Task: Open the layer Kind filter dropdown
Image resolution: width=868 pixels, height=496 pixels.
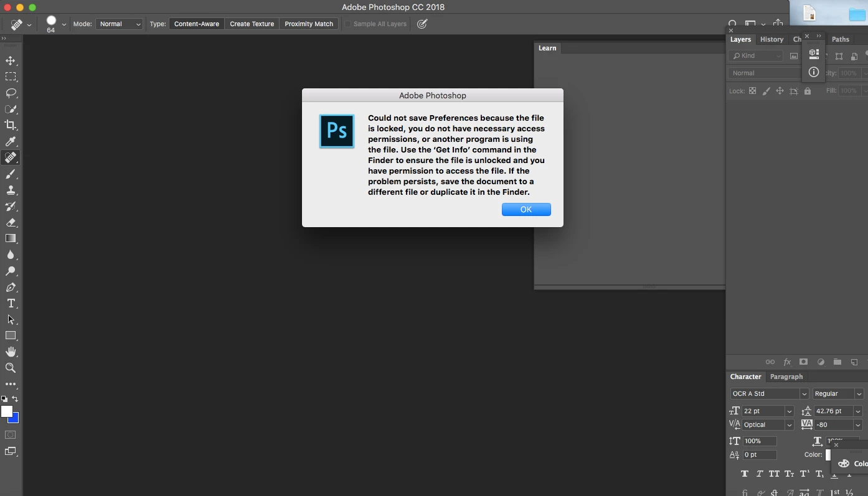Action: [756, 56]
